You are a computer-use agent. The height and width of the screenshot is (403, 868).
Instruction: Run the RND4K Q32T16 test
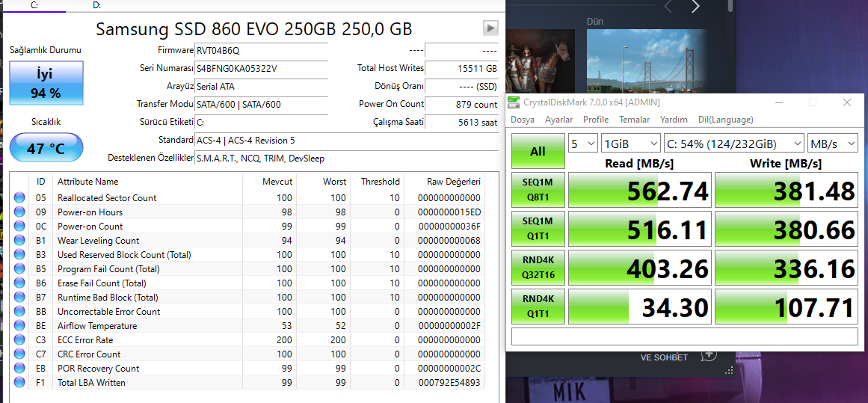click(x=538, y=268)
